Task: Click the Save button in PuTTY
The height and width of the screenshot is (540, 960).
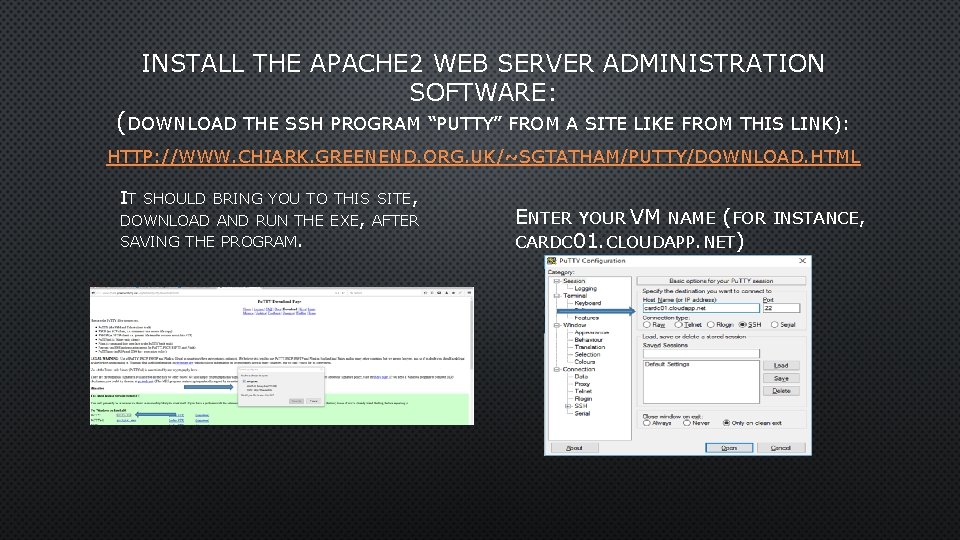Action: click(x=781, y=378)
